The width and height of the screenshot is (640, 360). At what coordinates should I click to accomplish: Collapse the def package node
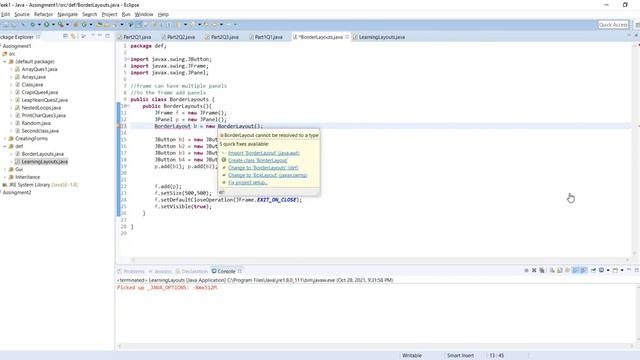5,146
